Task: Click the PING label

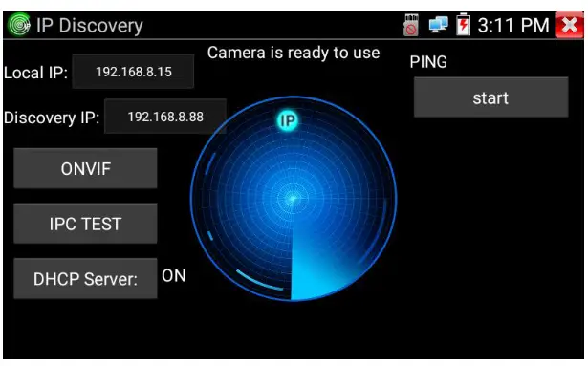Action: (x=428, y=62)
